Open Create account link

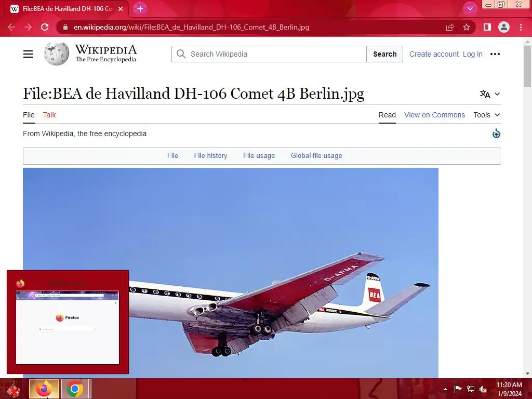click(434, 54)
